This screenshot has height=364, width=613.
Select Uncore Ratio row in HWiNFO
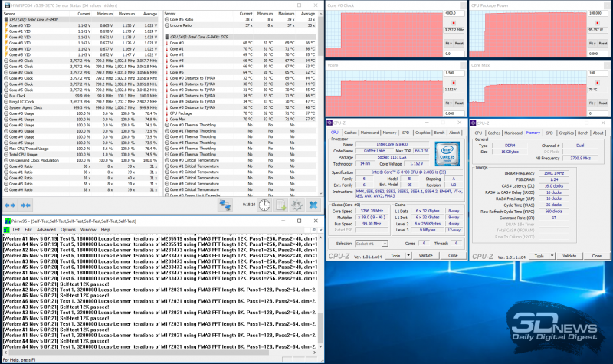click(x=241, y=25)
